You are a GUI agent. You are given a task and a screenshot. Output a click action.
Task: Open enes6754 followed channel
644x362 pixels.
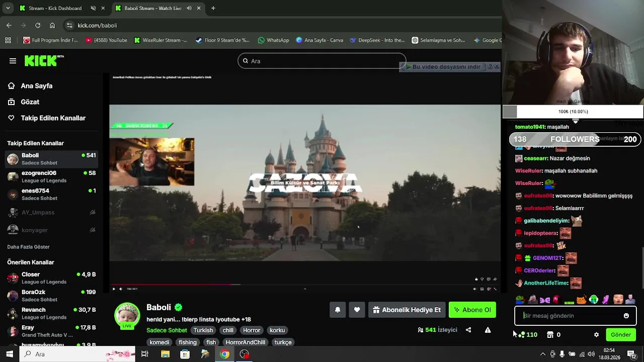pos(51,194)
